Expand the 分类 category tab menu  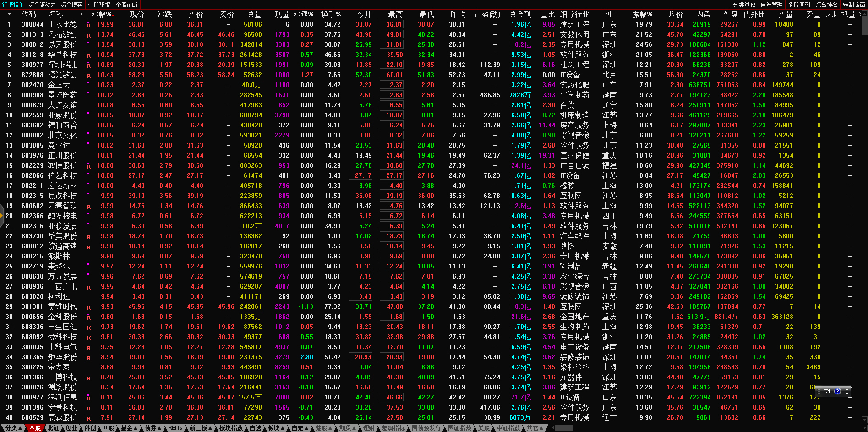click(x=13, y=428)
